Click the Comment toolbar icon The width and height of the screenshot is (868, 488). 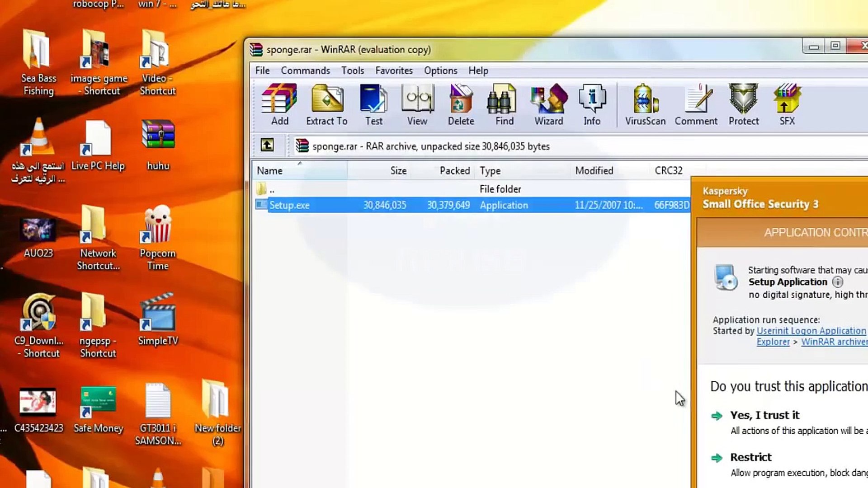tap(696, 104)
